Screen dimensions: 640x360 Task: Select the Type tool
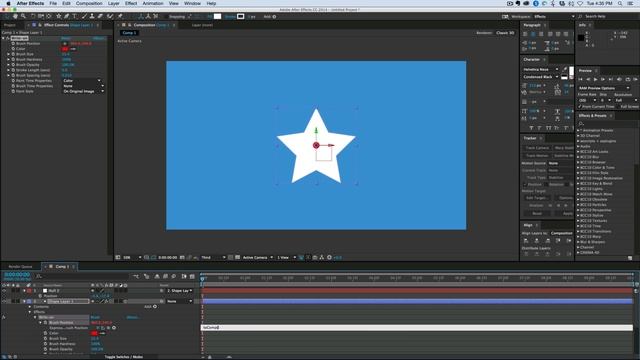coord(74,16)
